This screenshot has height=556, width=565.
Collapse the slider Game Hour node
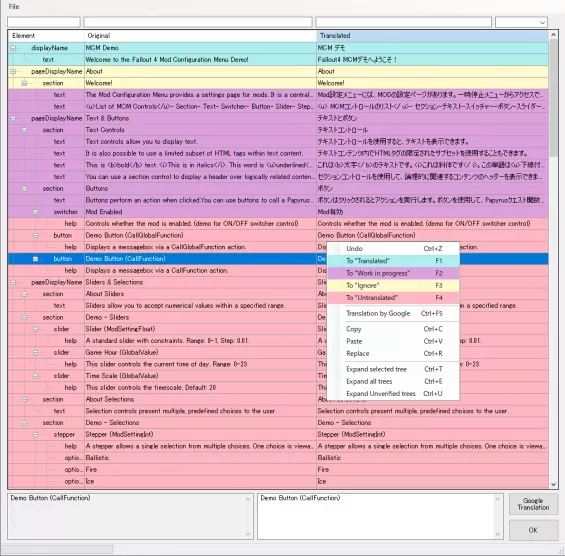(x=35, y=352)
